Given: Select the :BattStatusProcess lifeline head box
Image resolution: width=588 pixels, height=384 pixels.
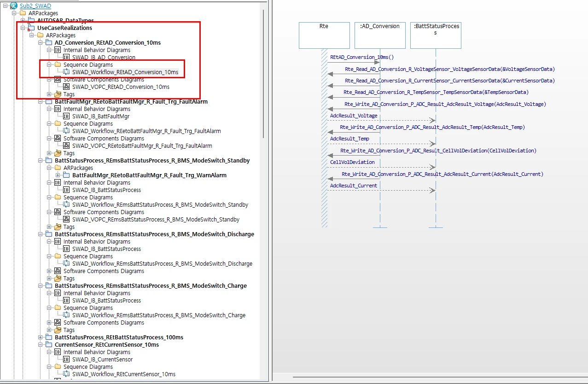Looking at the screenshot, I should [x=435, y=35].
